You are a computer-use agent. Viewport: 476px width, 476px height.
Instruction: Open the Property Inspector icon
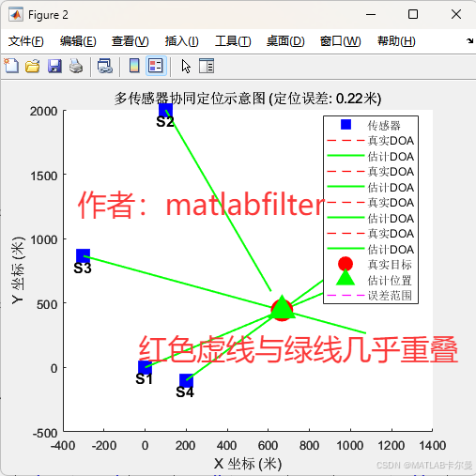207,66
